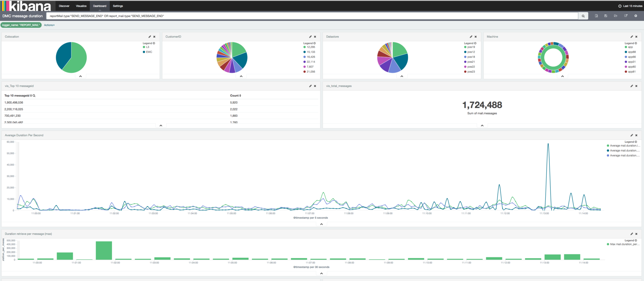Expand the spy panel under Machine chart

click(562, 77)
